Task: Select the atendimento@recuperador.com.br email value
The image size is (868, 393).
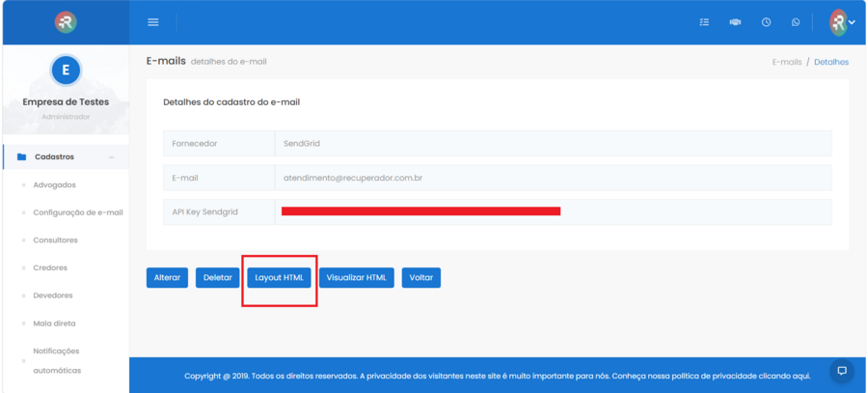Action: point(353,178)
